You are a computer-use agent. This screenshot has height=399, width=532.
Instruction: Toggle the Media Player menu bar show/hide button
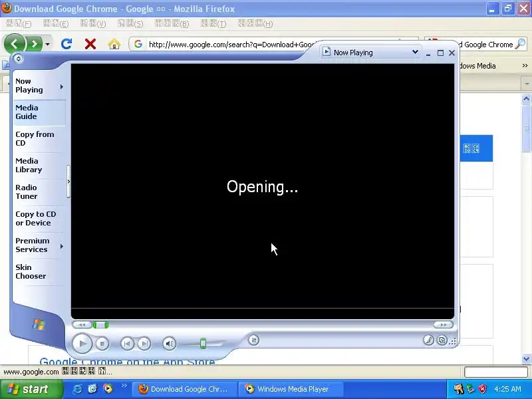(19, 59)
